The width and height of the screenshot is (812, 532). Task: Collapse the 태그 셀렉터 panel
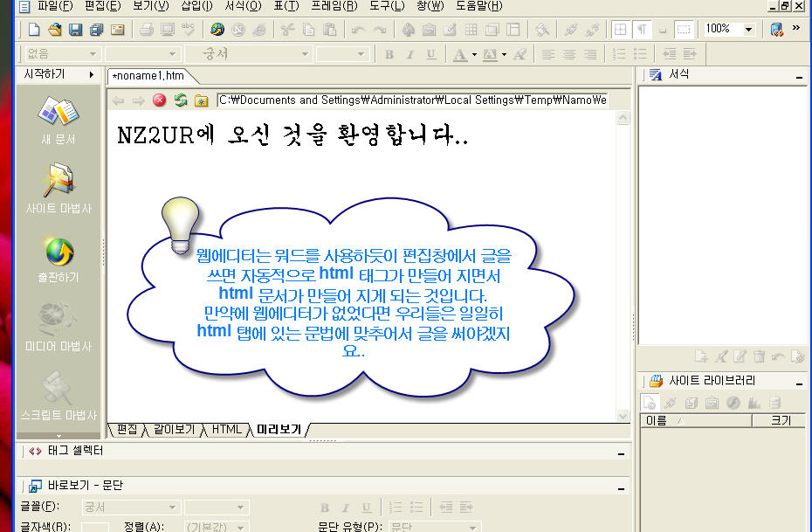point(621,453)
